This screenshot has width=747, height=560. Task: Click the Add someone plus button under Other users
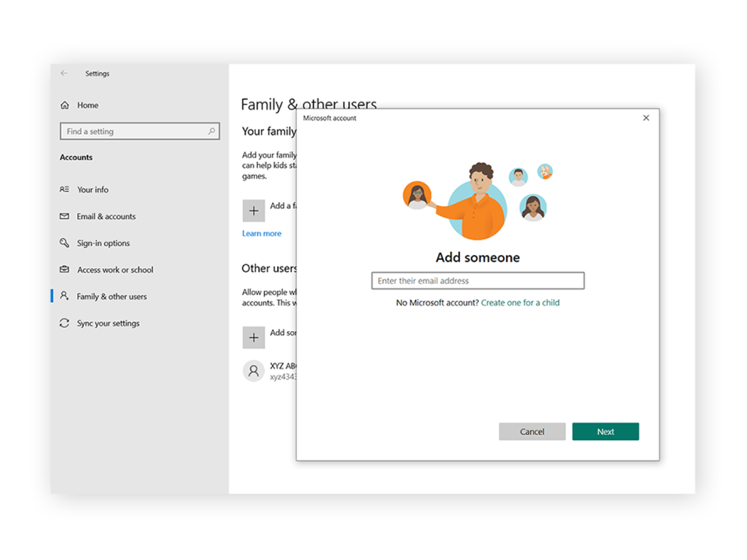click(254, 338)
